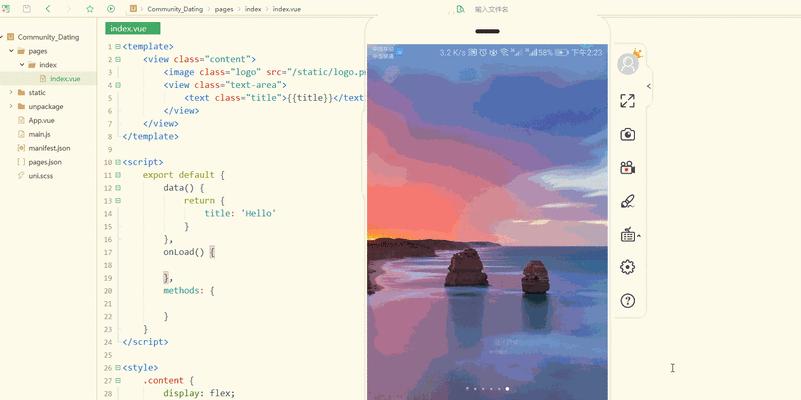Click the project icon before Community_Dating breadcrumb
Image resolution: width=801 pixels, height=400 pixels.
click(x=133, y=9)
